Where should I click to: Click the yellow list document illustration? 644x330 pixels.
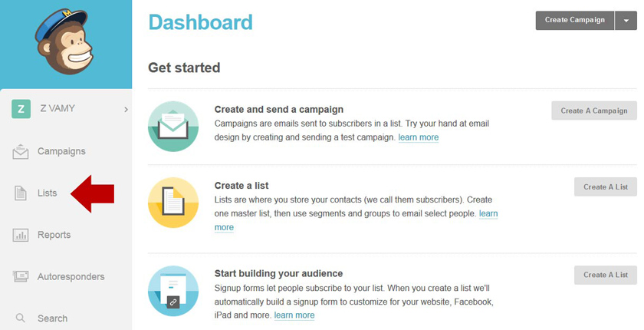point(173,203)
